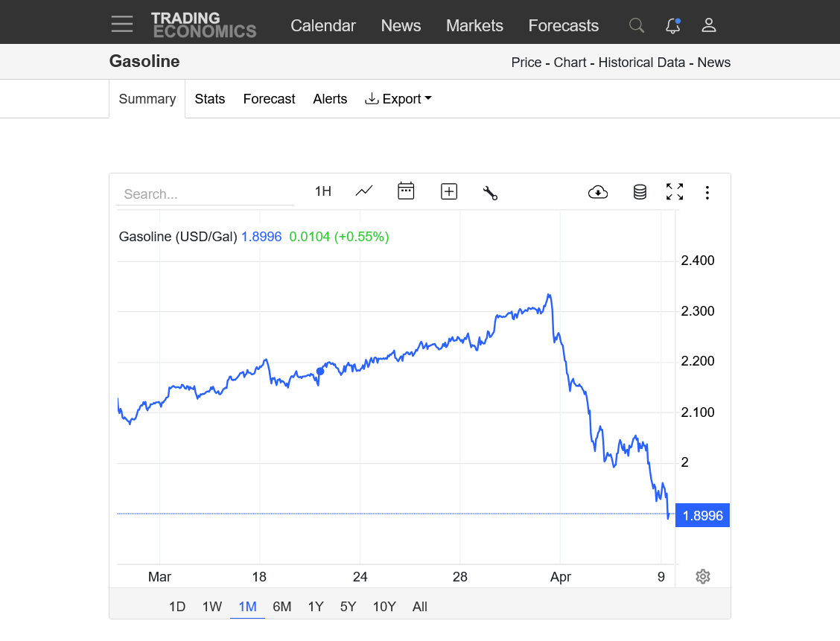Viewport: 840px width, 641px height.
Task: Open the database data icon
Action: 640,192
